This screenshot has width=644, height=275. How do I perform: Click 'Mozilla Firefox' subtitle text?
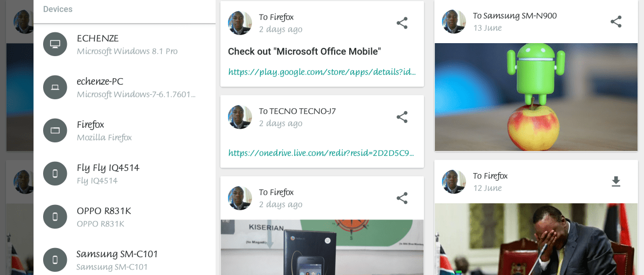coord(105,137)
